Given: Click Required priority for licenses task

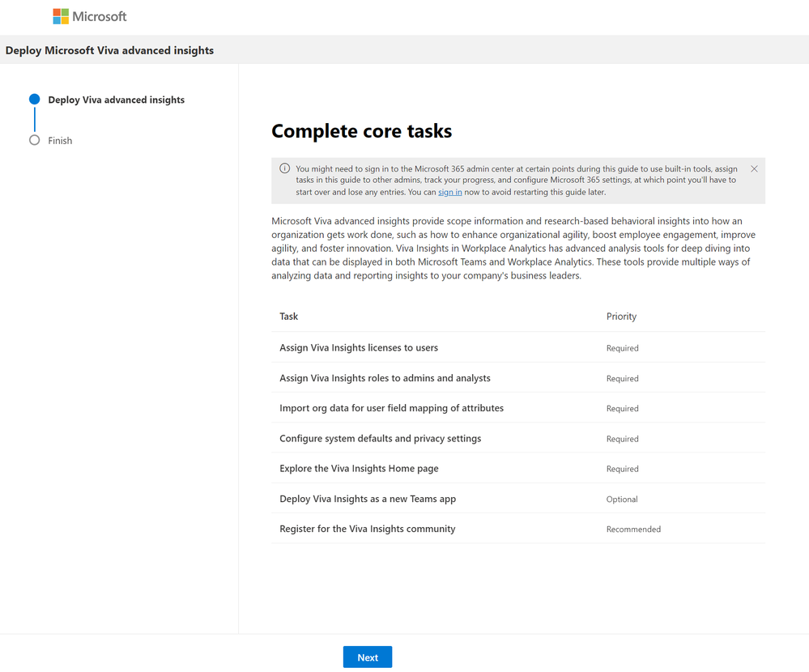Looking at the screenshot, I should point(622,348).
